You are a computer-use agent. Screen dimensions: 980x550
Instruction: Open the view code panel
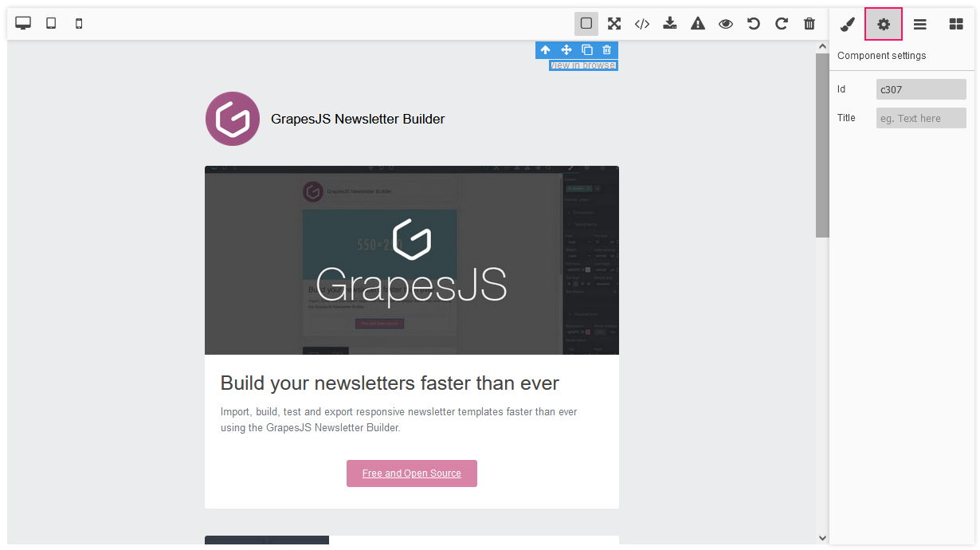[642, 24]
